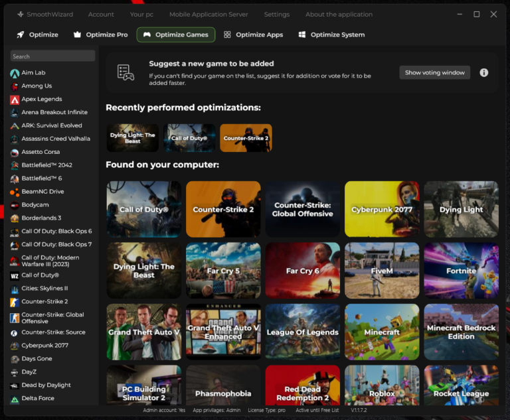The height and width of the screenshot is (420, 510).
Task: Click the Apex Legends icon in sidebar
Action: (15, 100)
